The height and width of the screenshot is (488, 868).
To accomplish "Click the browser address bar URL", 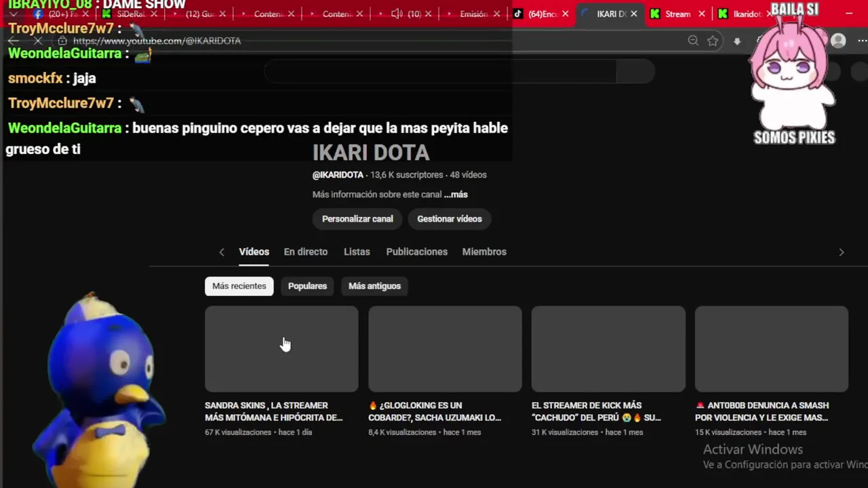I will point(157,41).
